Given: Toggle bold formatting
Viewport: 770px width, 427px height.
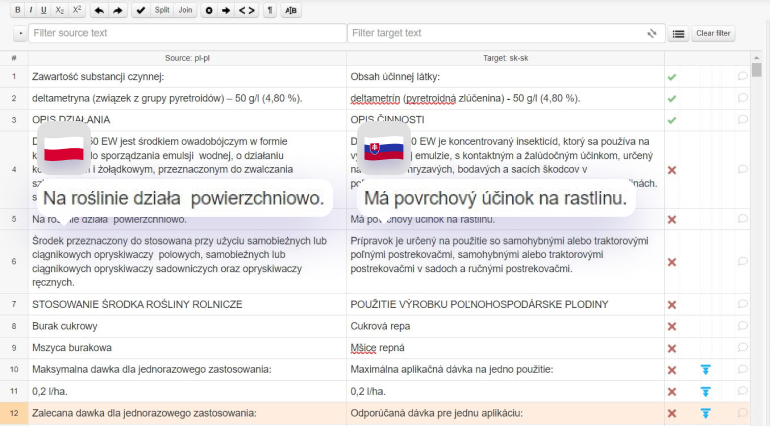Looking at the screenshot, I should pos(17,10).
